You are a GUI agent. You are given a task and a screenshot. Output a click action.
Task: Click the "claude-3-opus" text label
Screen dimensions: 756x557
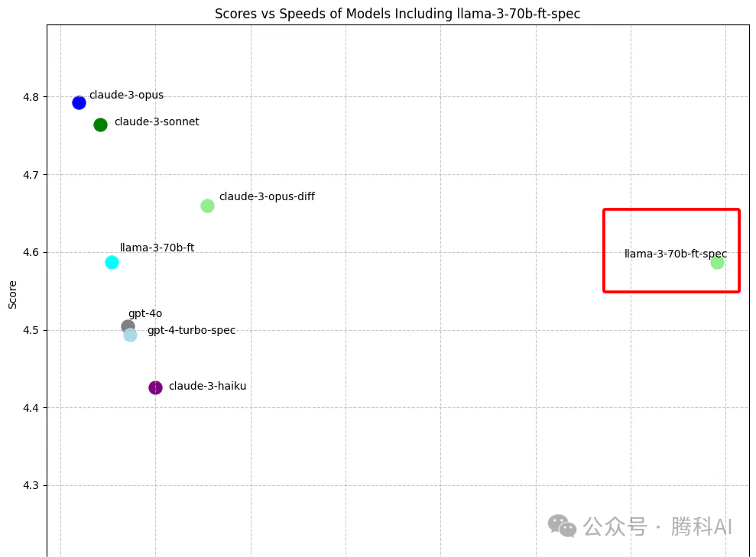126,96
